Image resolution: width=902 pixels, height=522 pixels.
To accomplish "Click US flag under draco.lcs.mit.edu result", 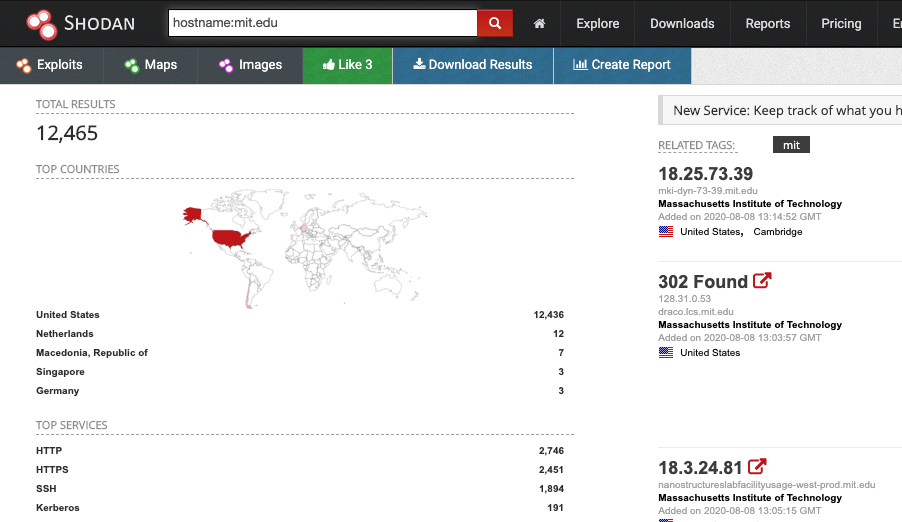I will coord(666,352).
